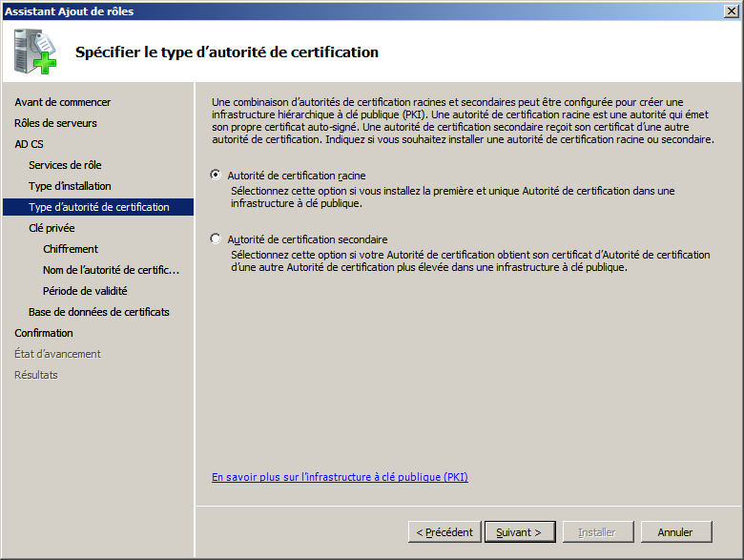Open Période de validité step
Viewport: 744px width, 560px height.
[x=85, y=291]
